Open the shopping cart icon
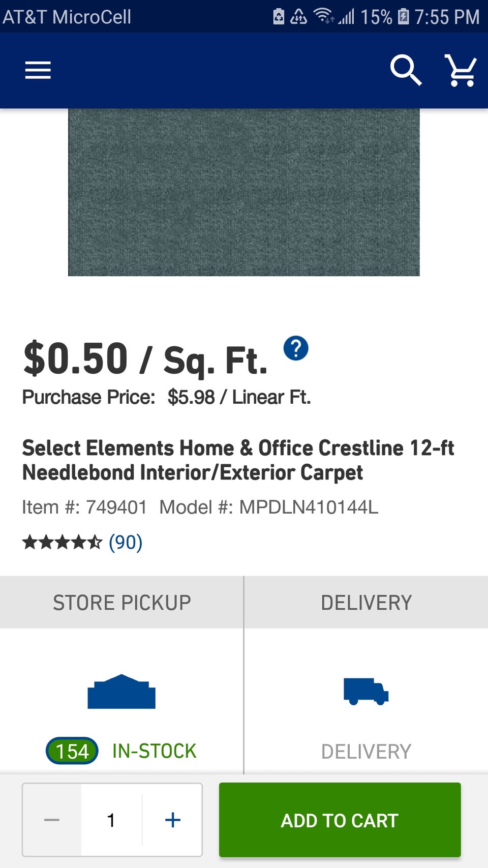 tap(461, 70)
